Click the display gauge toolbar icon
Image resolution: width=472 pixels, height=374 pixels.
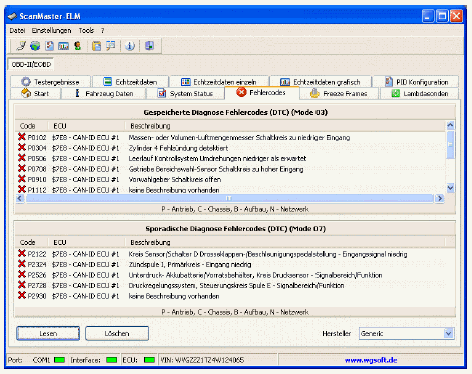click(63, 46)
